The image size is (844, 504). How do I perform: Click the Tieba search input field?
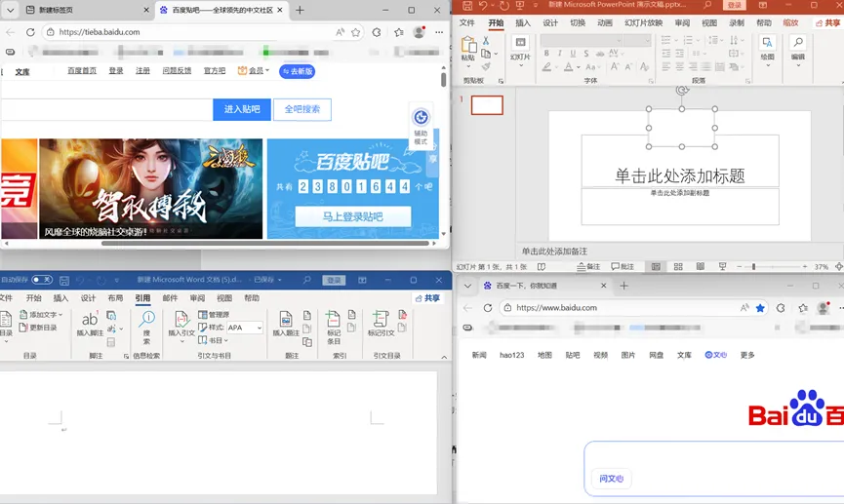(106, 109)
